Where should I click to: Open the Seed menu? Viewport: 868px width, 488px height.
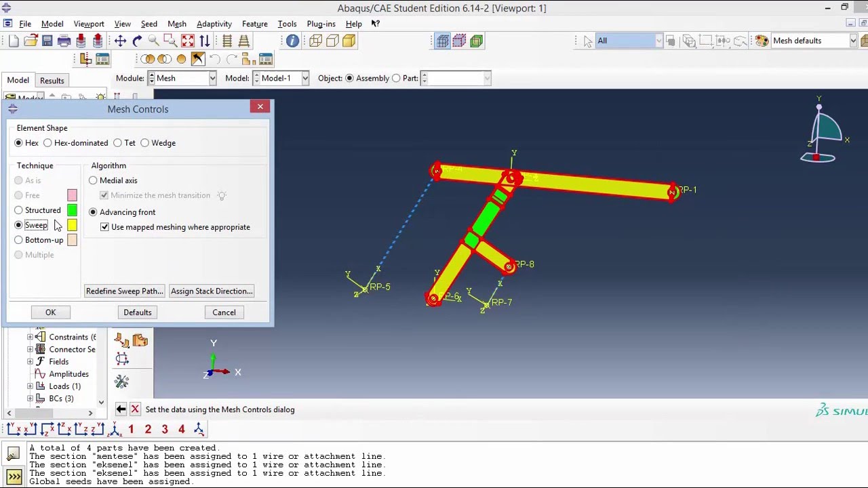click(x=149, y=24)
